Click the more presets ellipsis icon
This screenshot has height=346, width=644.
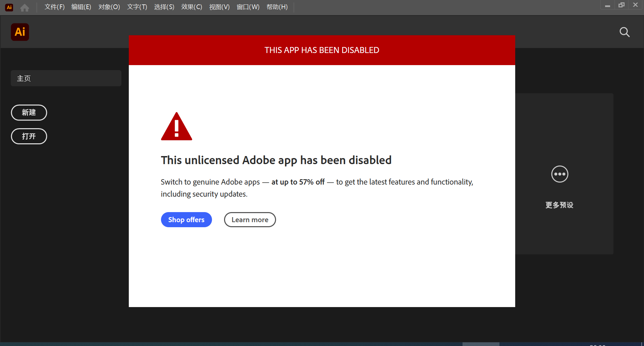(560, 174)
